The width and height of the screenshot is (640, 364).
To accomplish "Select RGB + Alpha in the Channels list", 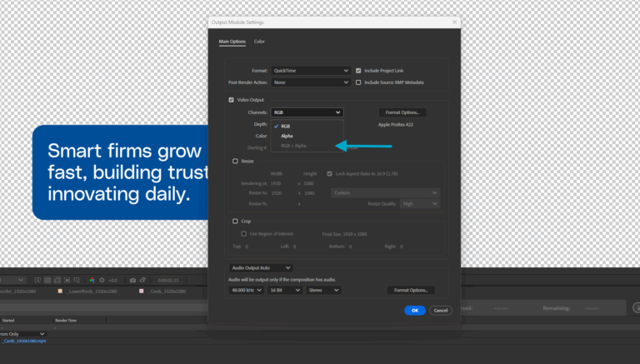I will [x=307, y=146].
